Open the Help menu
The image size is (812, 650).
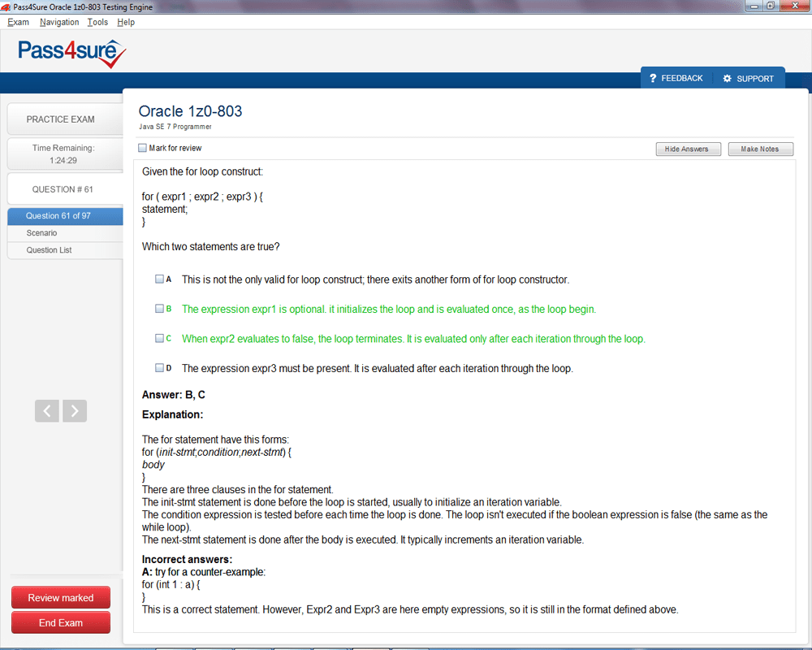tap(126, 22)
